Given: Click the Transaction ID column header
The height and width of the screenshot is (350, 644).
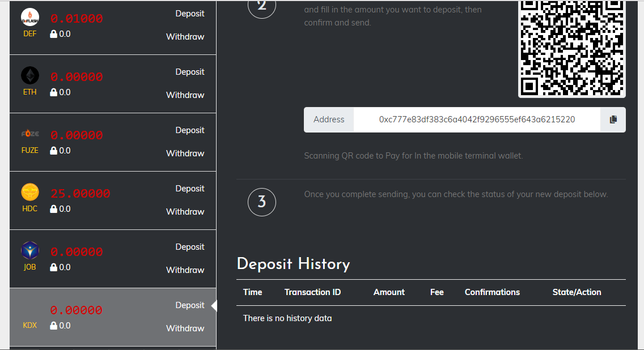Looking at the screenshot, I should (x=312, y=292).
